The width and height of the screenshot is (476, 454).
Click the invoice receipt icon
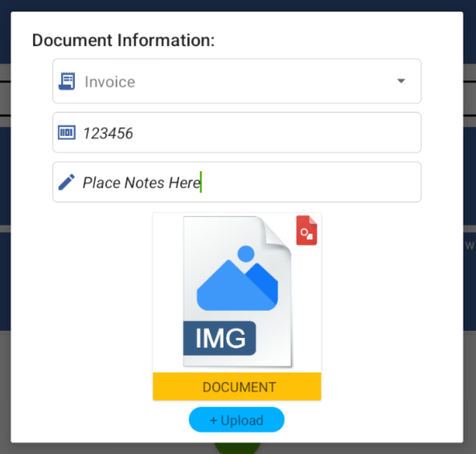click(x=67, y=81)
